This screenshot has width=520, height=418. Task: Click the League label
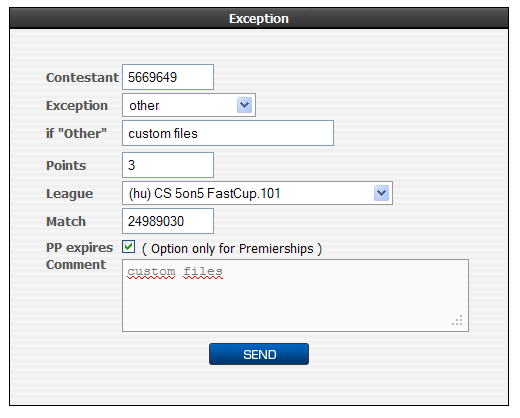click(x=69, y=194)
